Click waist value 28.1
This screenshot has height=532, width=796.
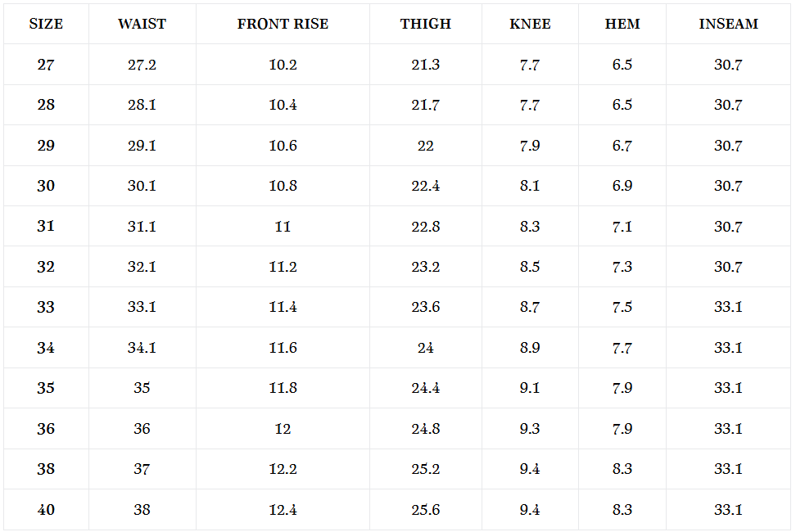pos(142,105)
